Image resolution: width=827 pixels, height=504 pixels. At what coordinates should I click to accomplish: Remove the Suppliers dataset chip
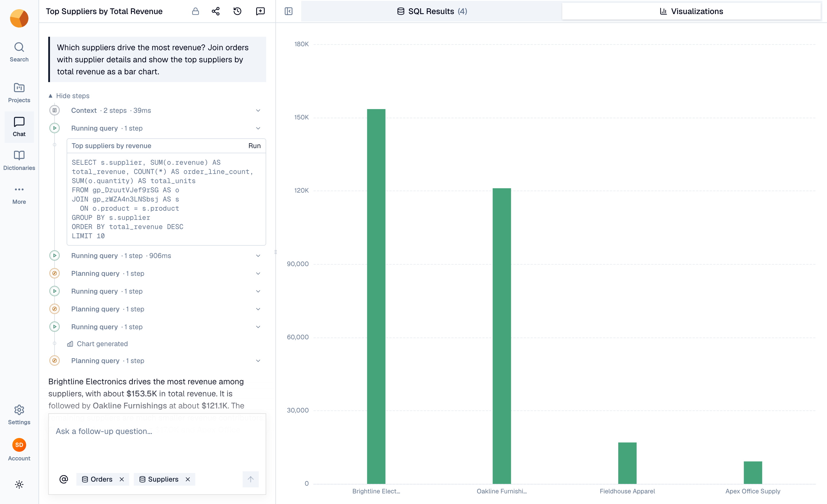pyautogui.click(x=188, y=480)
